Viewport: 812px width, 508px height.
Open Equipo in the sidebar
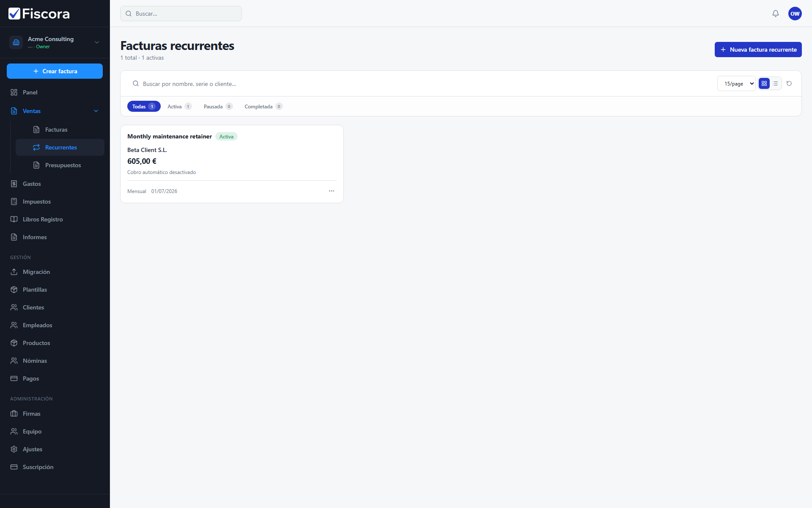(x=55, y=431)
